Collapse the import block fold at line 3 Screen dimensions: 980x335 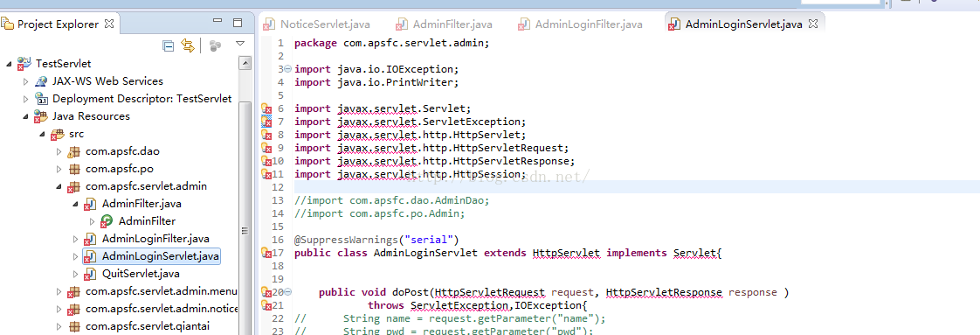[288, 69]
